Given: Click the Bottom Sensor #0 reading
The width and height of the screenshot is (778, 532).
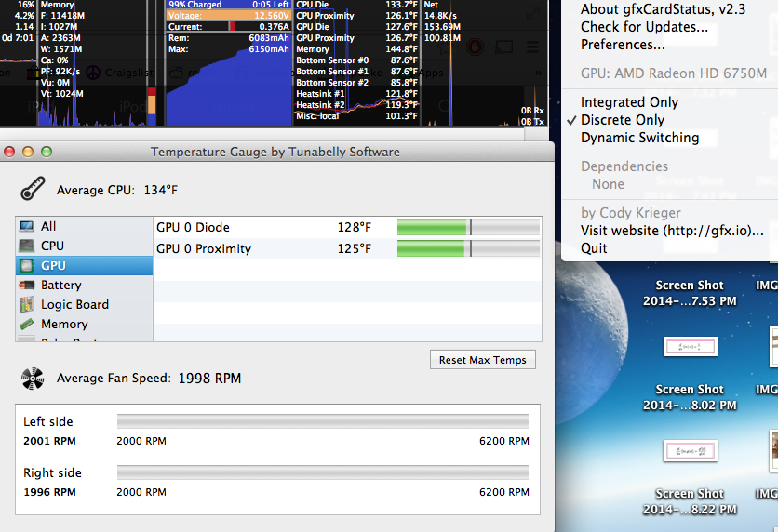Looking at the screenshot, I should point(356,60).
